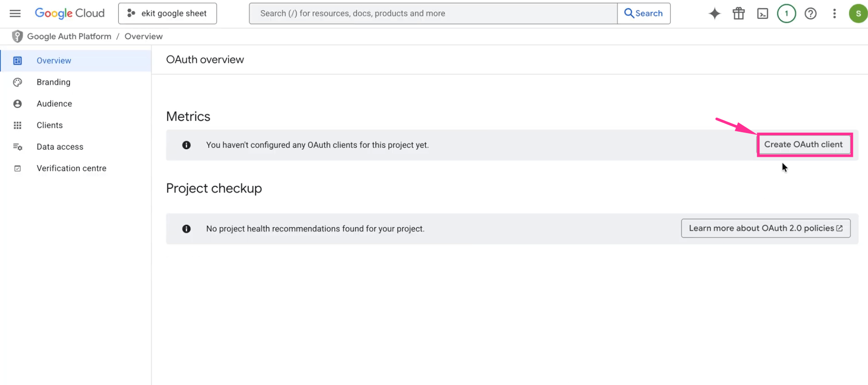
Task: Click the Branding palette icon
Action: click(18, 82)
